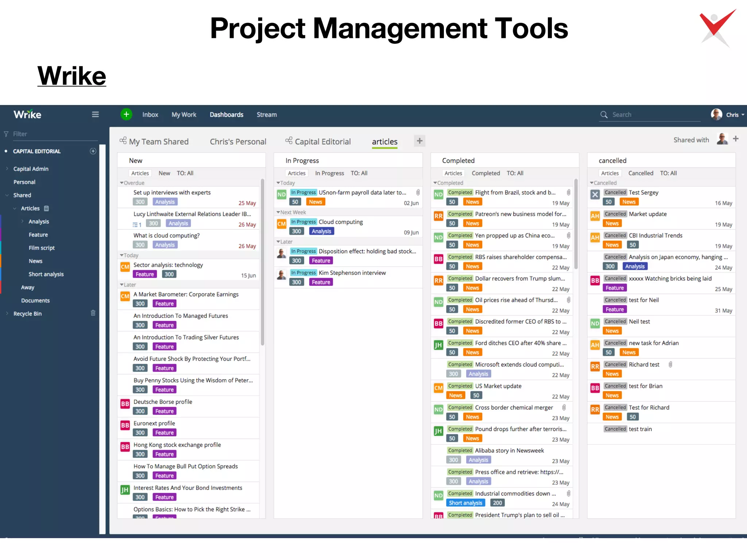Collapse the Cancelled group triangle
Image resolution: width=747 pixels, height=560 pixels.
click(x=592, y=183)
